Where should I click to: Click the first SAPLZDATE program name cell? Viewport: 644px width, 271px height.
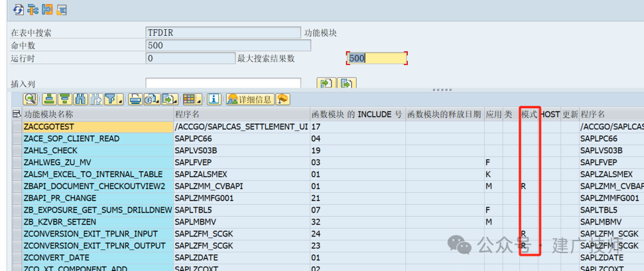(x=241, y=258)
